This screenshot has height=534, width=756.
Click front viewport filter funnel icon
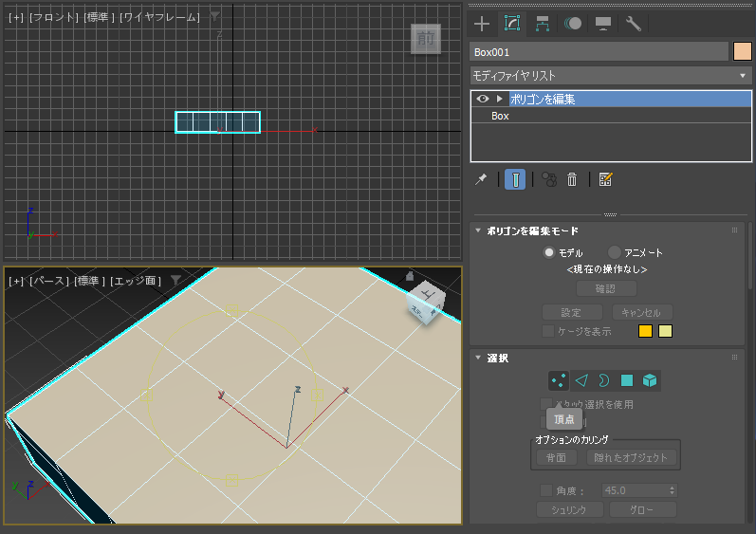coord(214,17)
